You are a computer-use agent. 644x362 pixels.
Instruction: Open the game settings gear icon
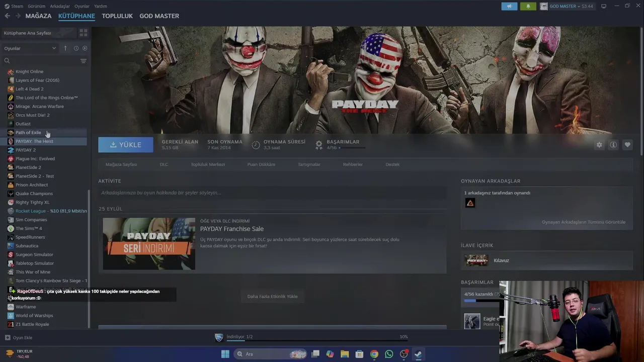599,145
